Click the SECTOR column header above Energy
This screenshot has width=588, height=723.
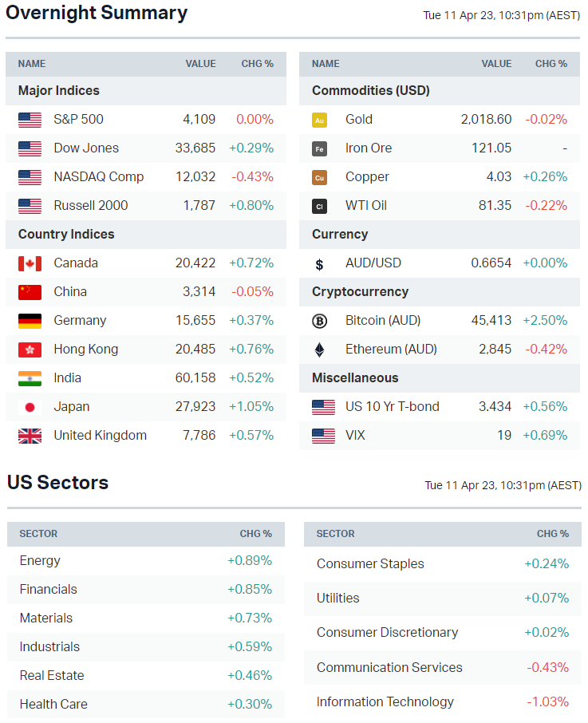(38, 534)
